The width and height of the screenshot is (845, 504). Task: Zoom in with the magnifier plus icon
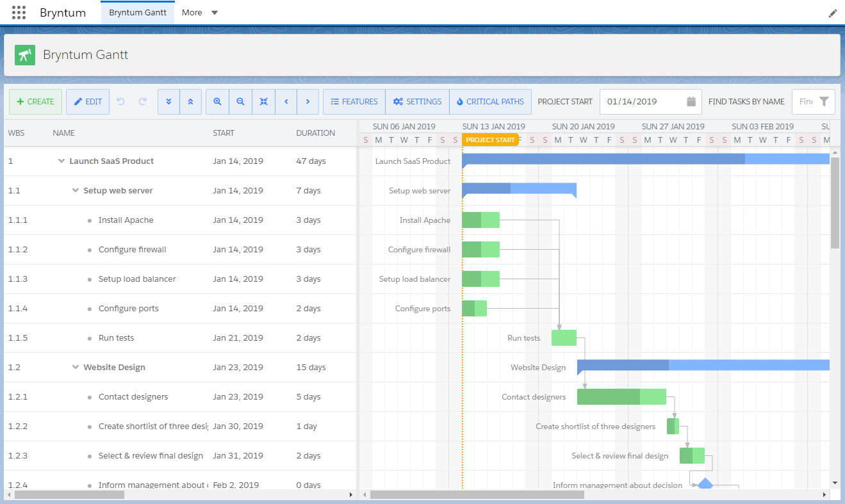coord(217,101)
